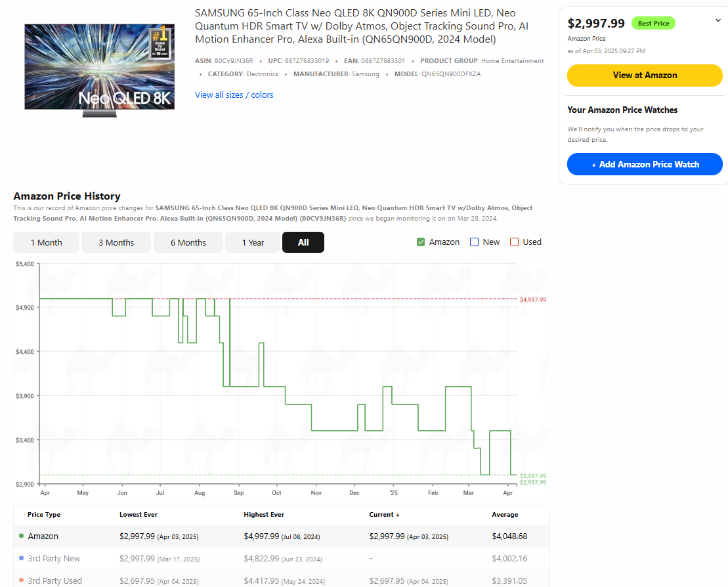Click 3rd Party New highest $4,822.99 cell
This screenshot has width=728, height=587.
(283, 559)
